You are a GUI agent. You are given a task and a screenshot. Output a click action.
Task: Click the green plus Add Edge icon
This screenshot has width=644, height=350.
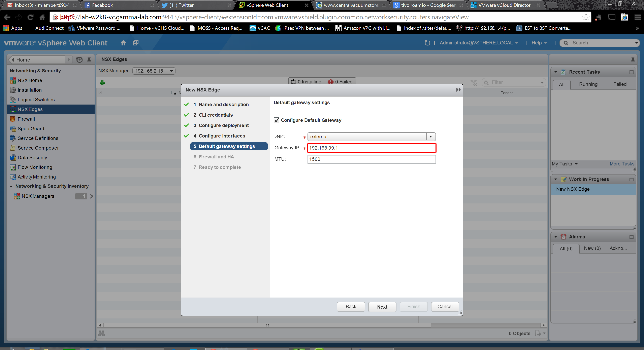[x=102, y=82]
